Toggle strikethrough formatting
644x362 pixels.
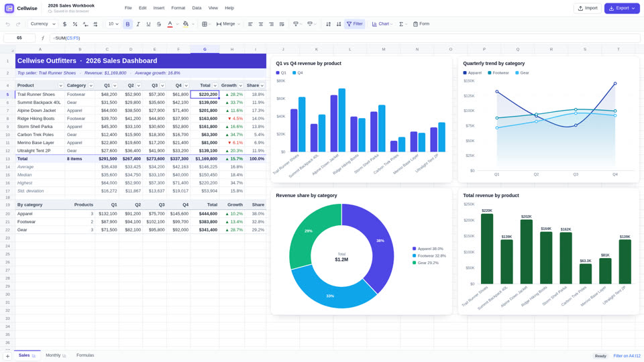click(x=159, y=24)
